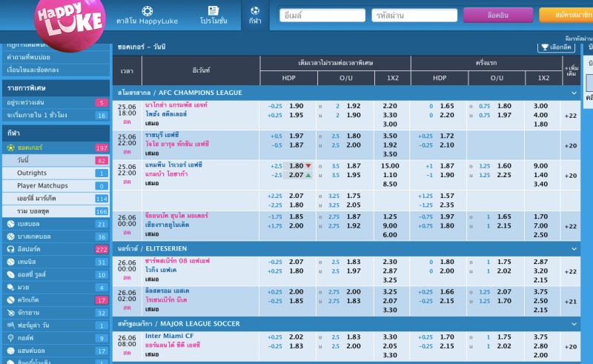Click the cricket sport icon
Image resolution: width=593 pixels, height=364 pixels.
click(10, 300)
